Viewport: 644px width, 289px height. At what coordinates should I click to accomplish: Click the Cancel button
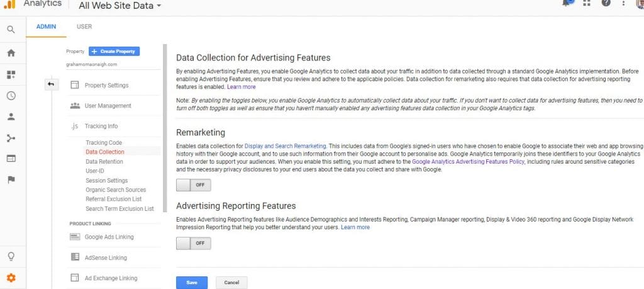pyautogui.click(x=231, y=283)
